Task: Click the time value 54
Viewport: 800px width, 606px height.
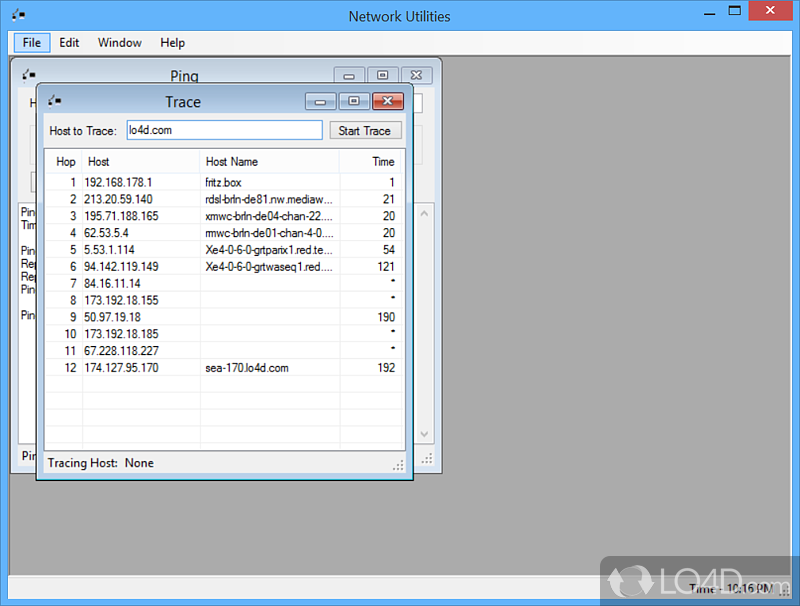Action: coord(389,250)
